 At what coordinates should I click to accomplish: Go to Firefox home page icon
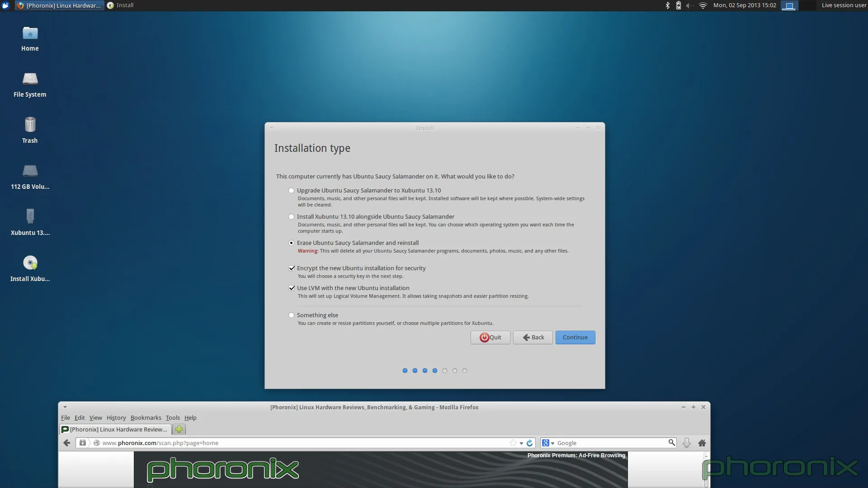(702, 443)
